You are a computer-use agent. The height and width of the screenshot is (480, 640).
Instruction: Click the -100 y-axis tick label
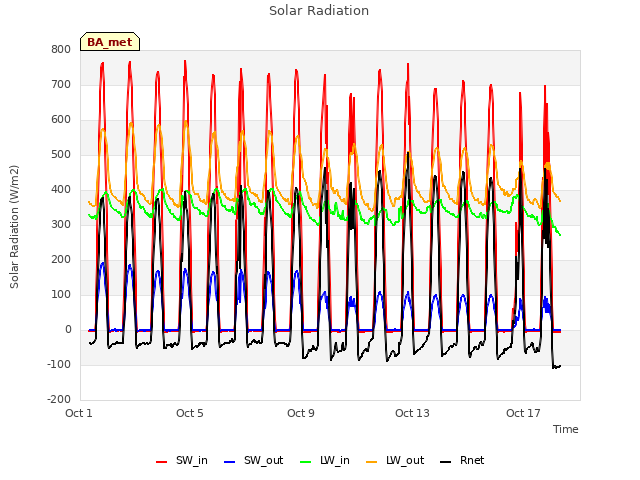pos(59,364)
